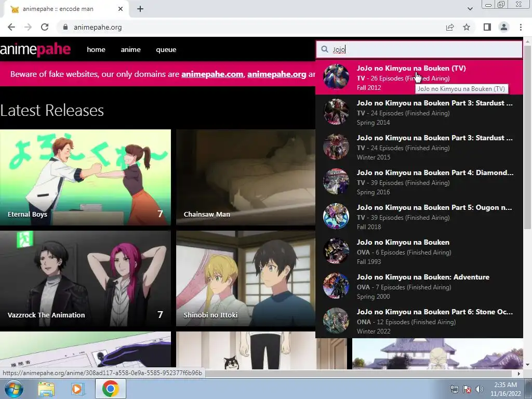Open a new browser tab
532x399 pixels.
click(140, 9)
